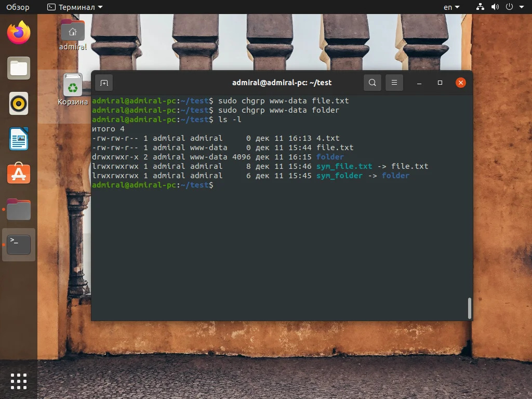Open the admiral home folder on the desktop
532x399 pixels.
(x=72, y=30)
